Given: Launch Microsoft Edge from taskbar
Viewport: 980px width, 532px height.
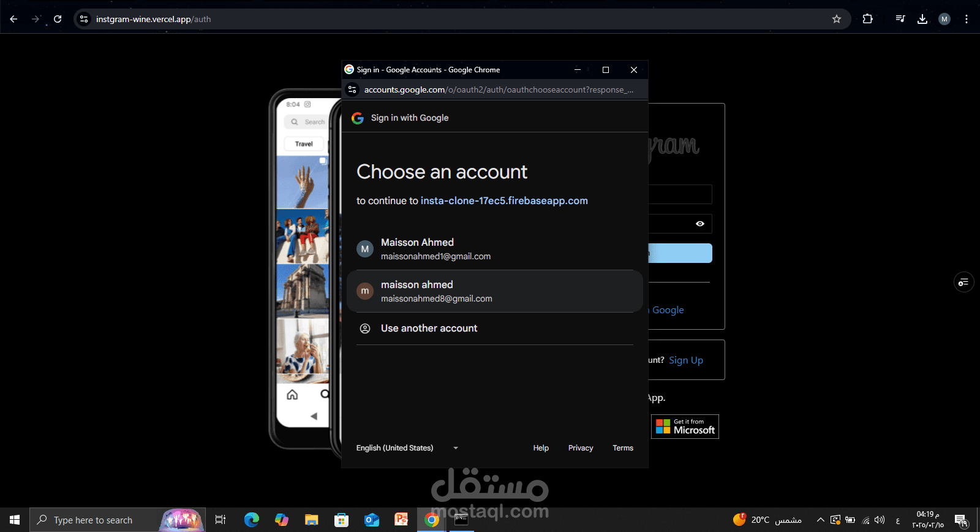Looking at the screenshot, I should (x=252, y=520).
